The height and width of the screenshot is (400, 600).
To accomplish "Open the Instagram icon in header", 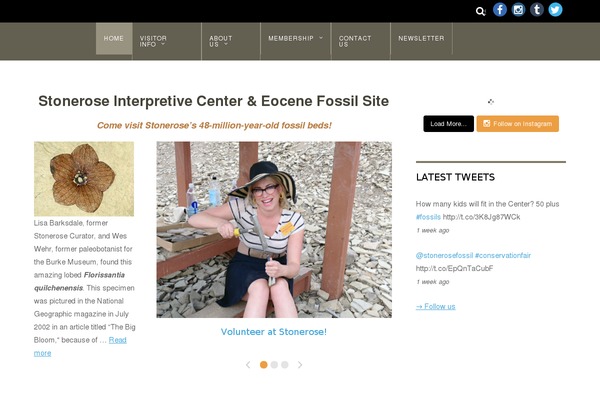I will [518, 10].
